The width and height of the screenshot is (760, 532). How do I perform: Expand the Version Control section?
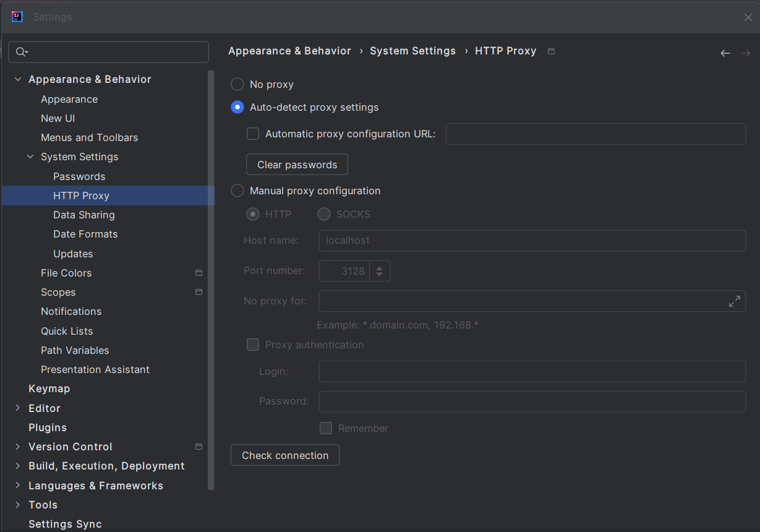(18, 446)
